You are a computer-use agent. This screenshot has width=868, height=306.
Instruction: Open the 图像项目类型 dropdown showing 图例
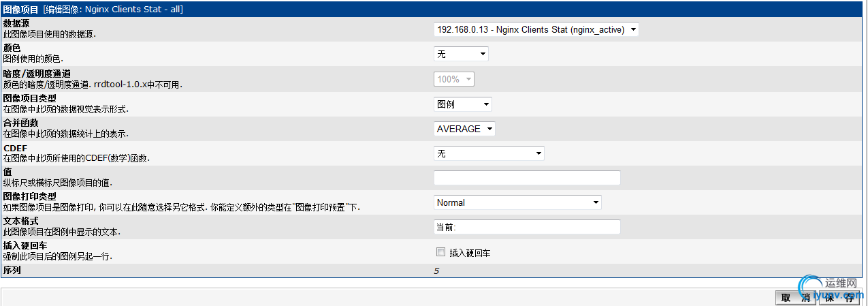coord(463,104)
